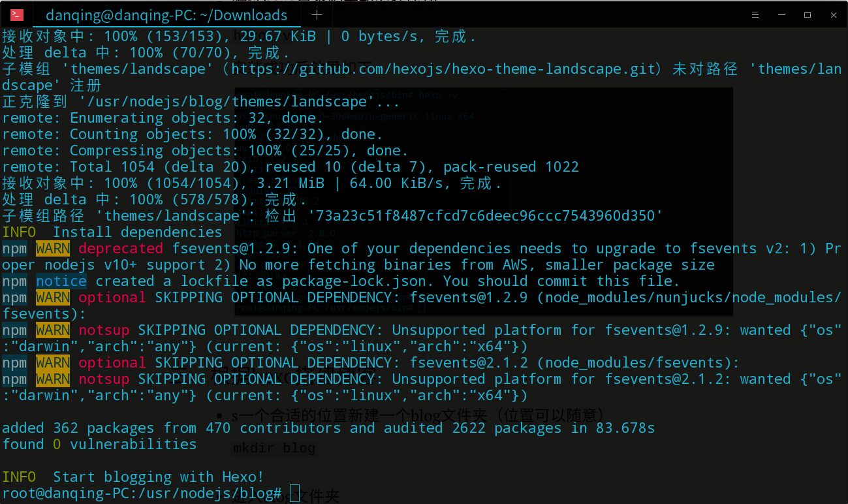Click the Start blogging with Hexo message

131,477
